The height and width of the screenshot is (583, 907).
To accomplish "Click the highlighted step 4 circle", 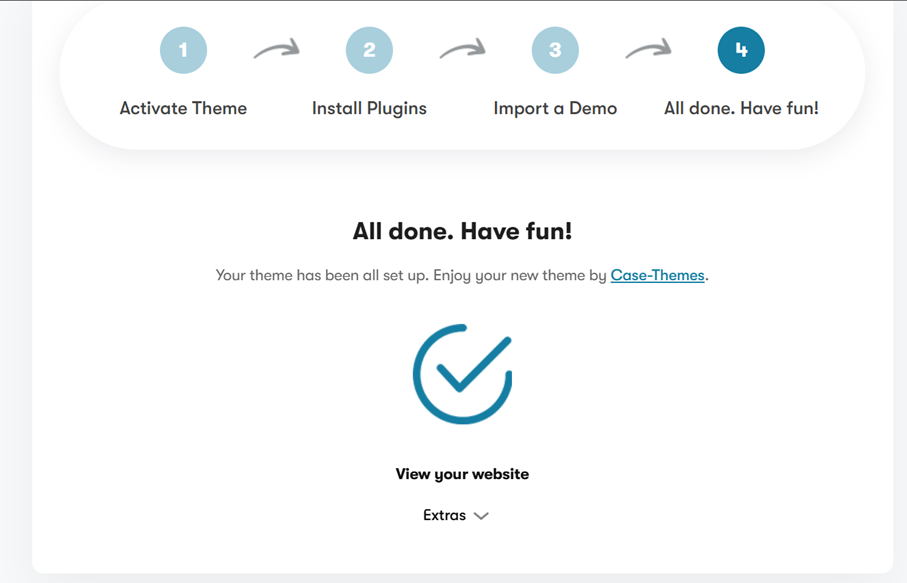I will (741, 50).
